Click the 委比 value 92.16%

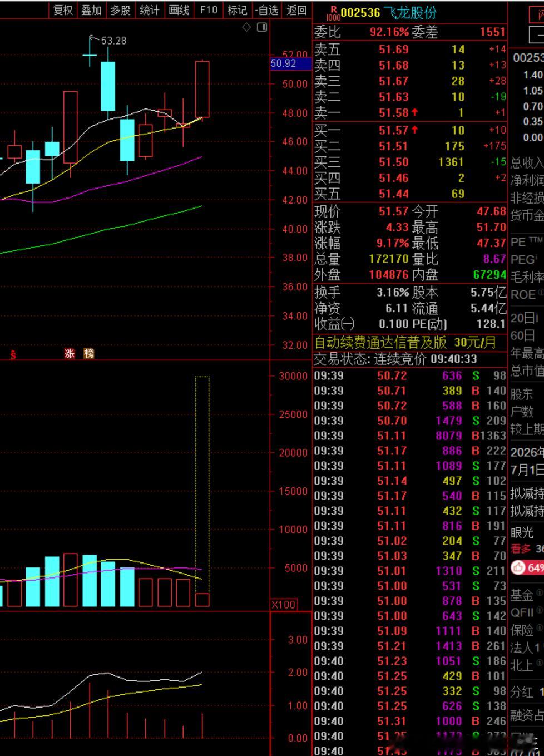[389, 32]
